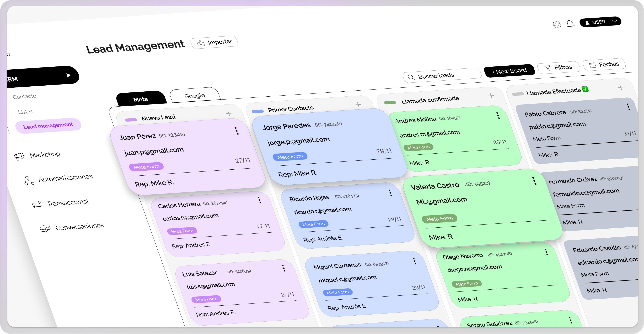This screenshot has width=644, height=334.
Task: Click the Meta Form tag on Valeria Castro card
Action: (x=439, y=219)
